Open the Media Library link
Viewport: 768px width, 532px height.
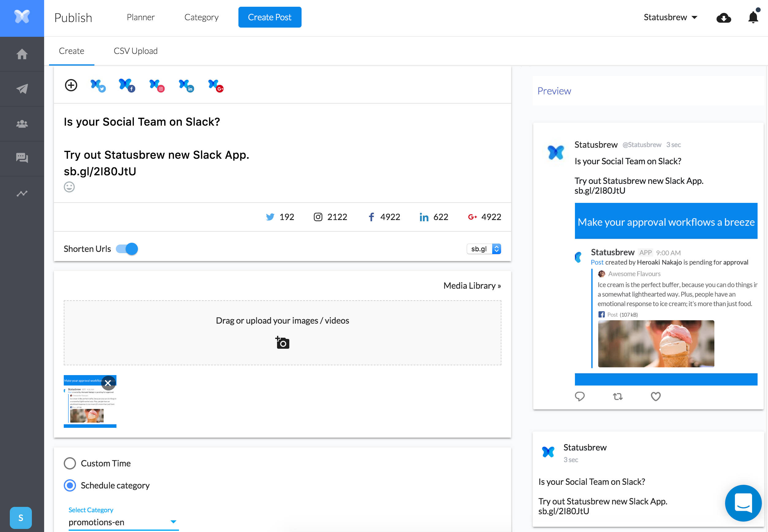point(471,285)
